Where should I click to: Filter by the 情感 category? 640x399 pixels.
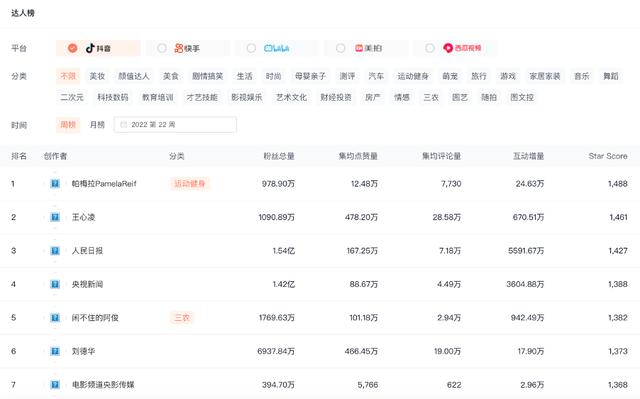pyautogui.click(x=402, y=97)
